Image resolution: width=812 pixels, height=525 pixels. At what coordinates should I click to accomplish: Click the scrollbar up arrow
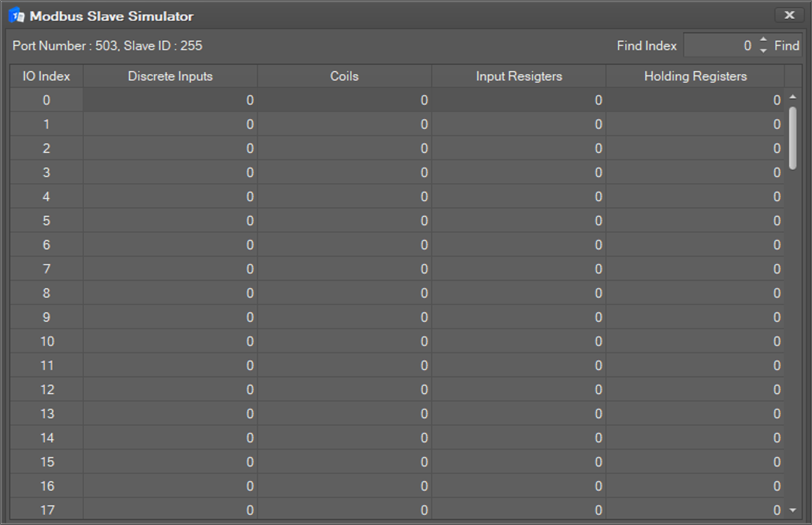tap(793, 97)
